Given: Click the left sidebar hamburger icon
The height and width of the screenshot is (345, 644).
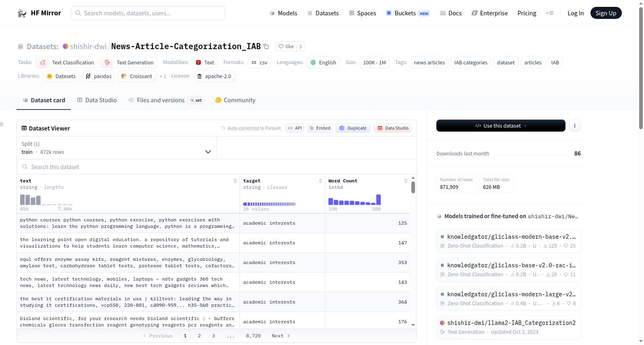Looking at the screenshot, I should (x=2, y=124).
